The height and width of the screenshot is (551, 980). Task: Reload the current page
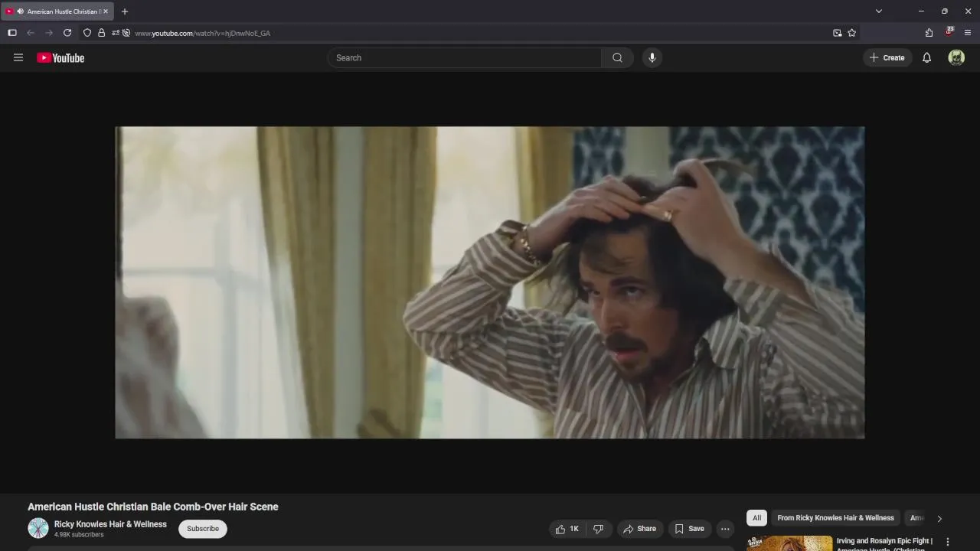[x=67, y=33]
